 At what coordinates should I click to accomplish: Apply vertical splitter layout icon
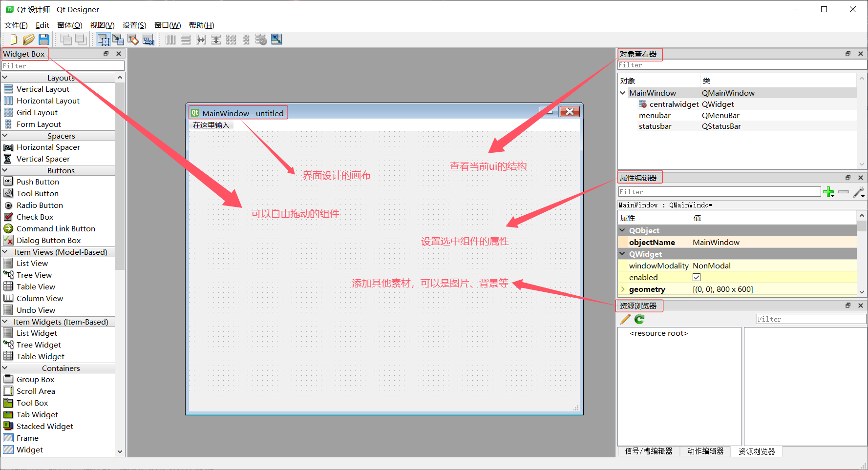pyautogui.click(x=216, y=40)
